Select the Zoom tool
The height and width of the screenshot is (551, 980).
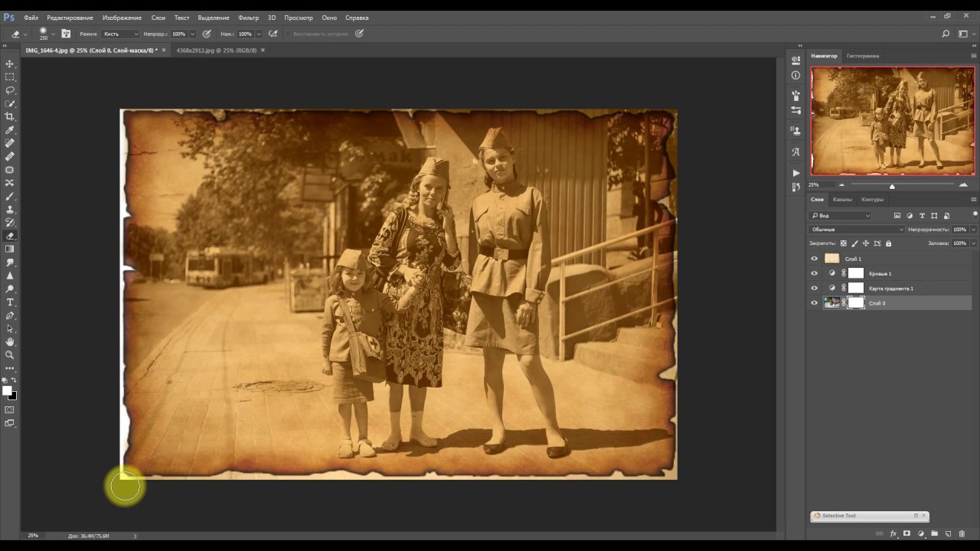click(10, 355)
